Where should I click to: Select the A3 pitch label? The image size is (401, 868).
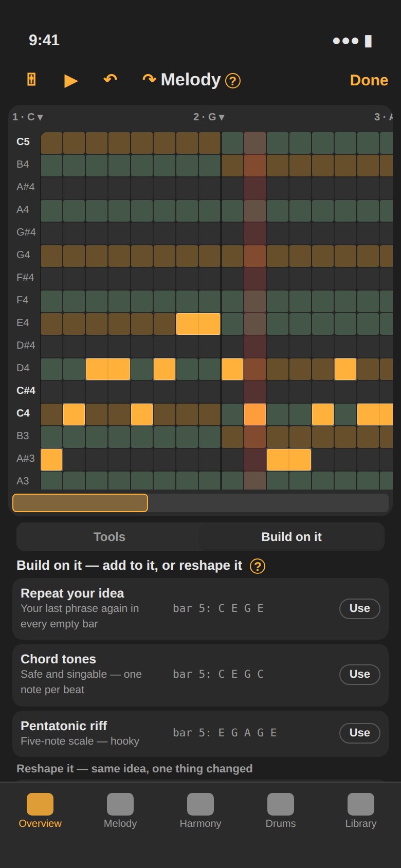(x=23, y=481)
